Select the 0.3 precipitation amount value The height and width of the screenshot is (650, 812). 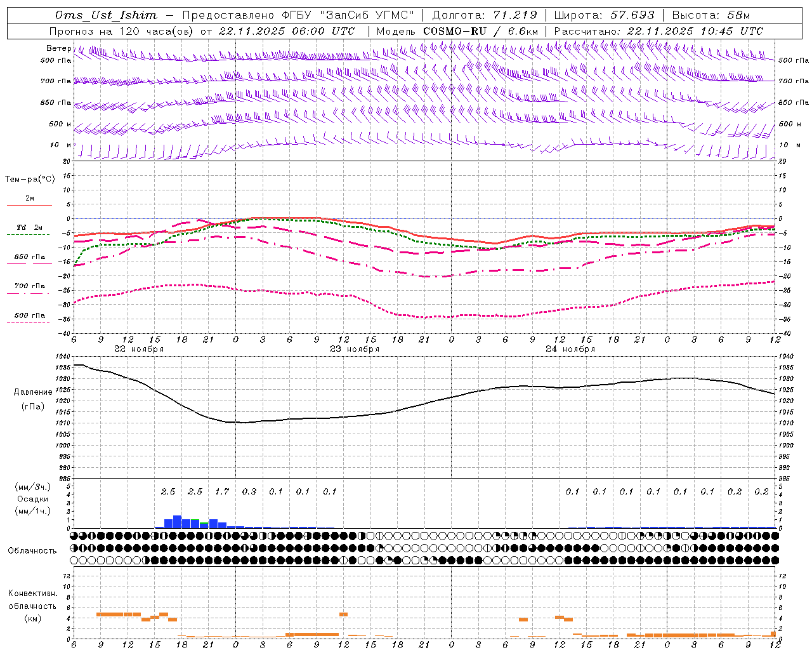249,491
